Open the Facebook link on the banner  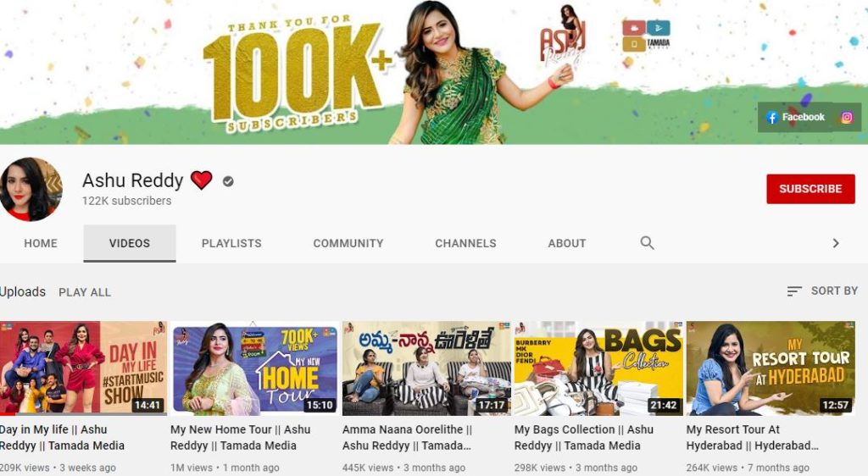point(795,117)
